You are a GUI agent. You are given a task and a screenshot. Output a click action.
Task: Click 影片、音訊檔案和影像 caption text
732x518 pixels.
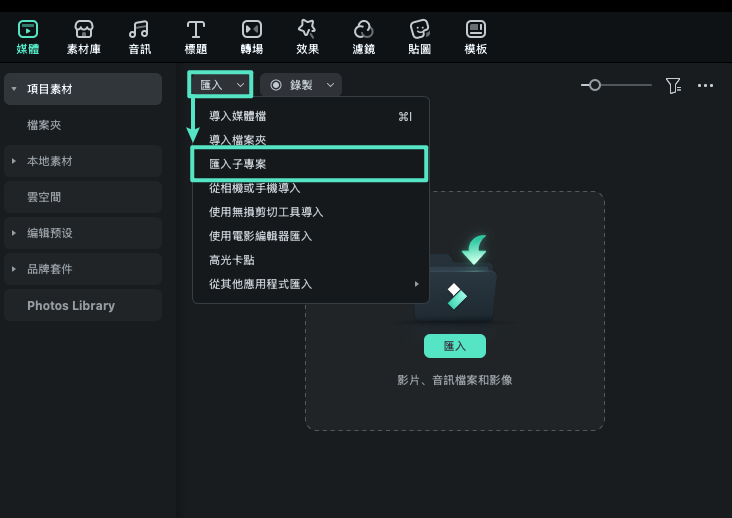click(x=455, y=380)
